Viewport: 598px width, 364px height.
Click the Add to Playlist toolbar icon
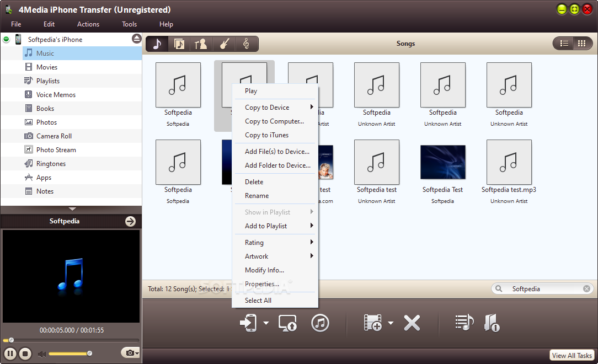tap(464, 323)
